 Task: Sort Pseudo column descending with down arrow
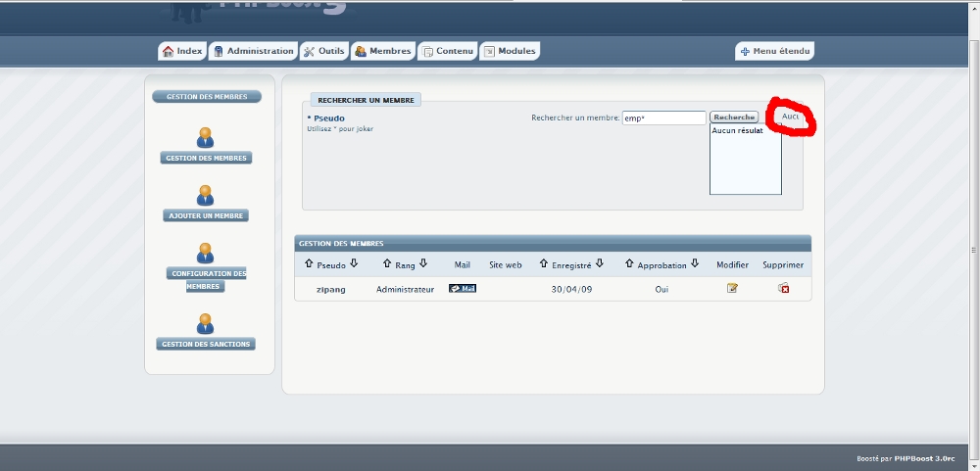354,263
